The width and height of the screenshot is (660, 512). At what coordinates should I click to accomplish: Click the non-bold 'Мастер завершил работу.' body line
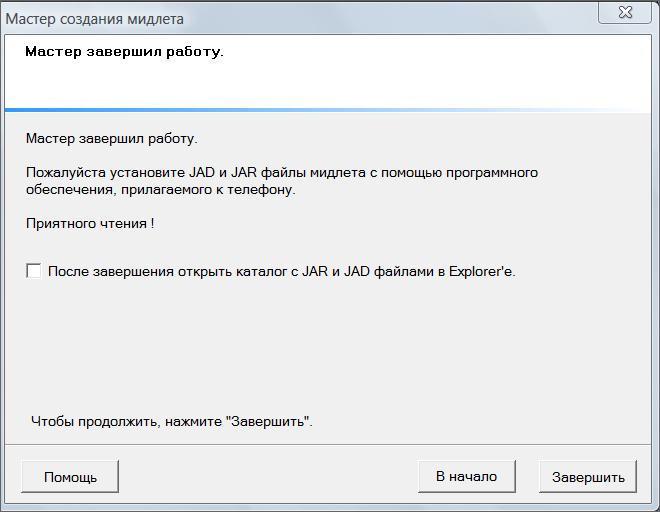(111, 139)
